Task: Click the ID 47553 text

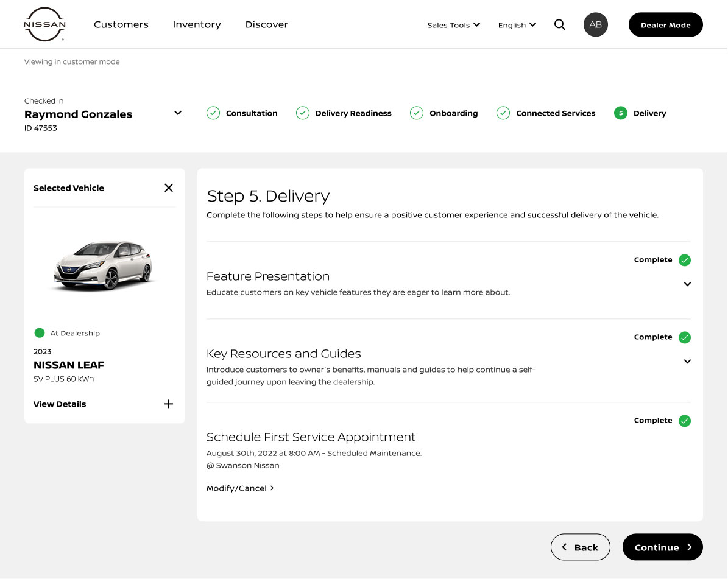Action: [40, 128]
